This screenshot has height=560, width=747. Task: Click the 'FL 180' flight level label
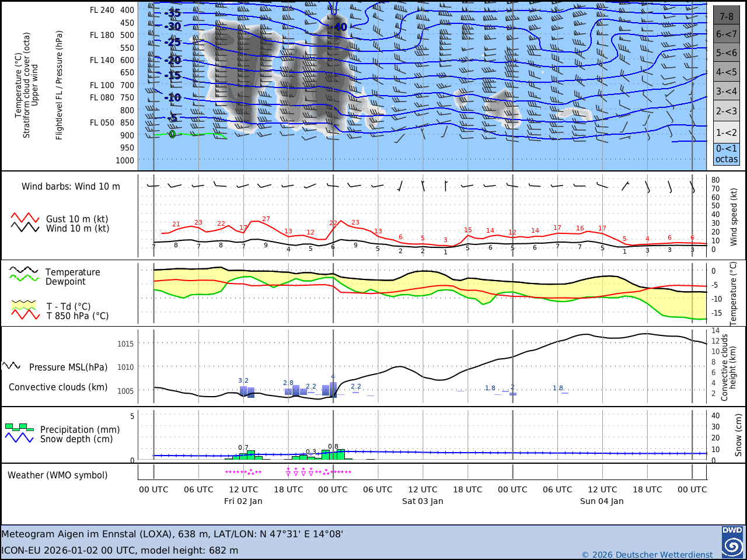(102, 35)
